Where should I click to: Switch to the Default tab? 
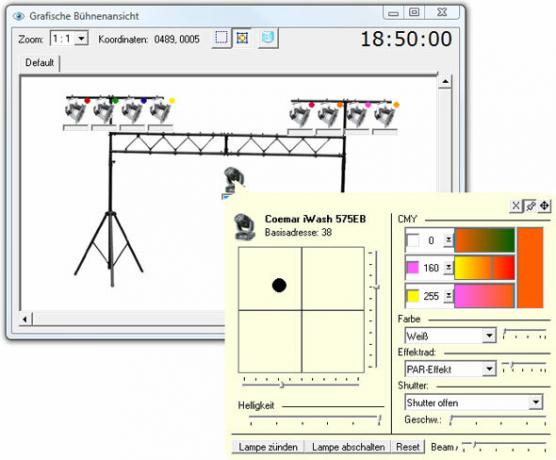pos(39,63)
